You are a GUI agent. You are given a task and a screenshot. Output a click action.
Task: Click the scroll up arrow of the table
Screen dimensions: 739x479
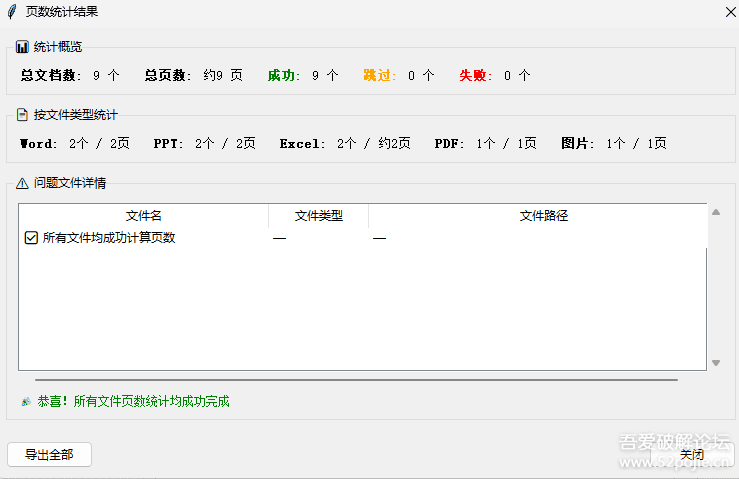click(715, 212)
